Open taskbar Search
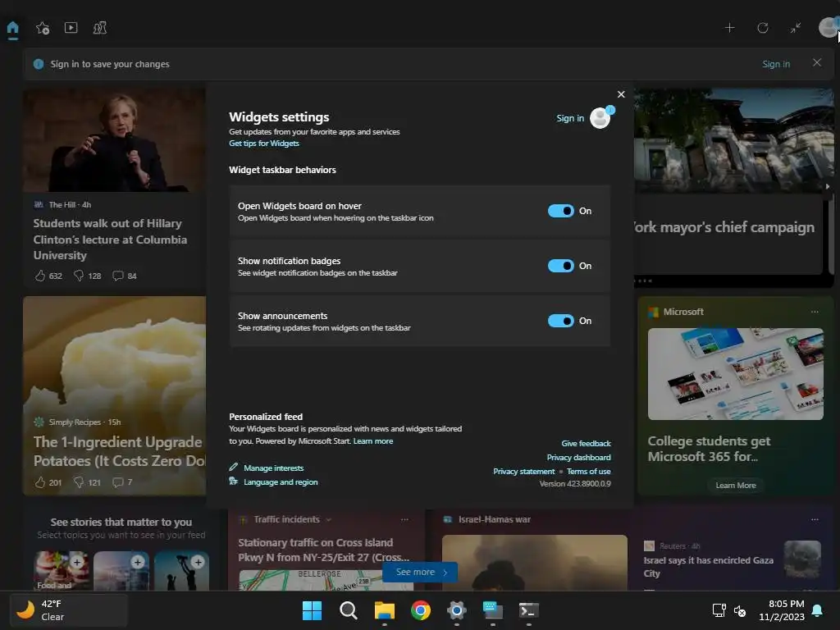Viewport: 840px width, 630px height. 348,610
